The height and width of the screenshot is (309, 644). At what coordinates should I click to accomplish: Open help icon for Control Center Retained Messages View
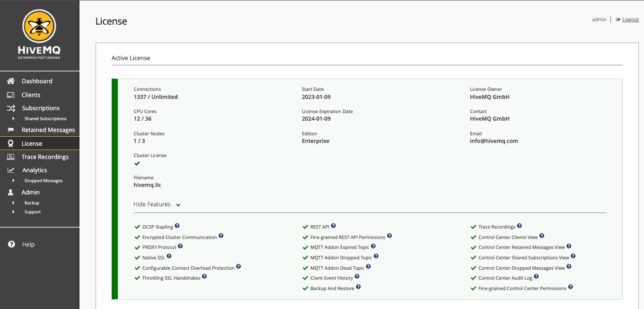(x=569, y=247)
